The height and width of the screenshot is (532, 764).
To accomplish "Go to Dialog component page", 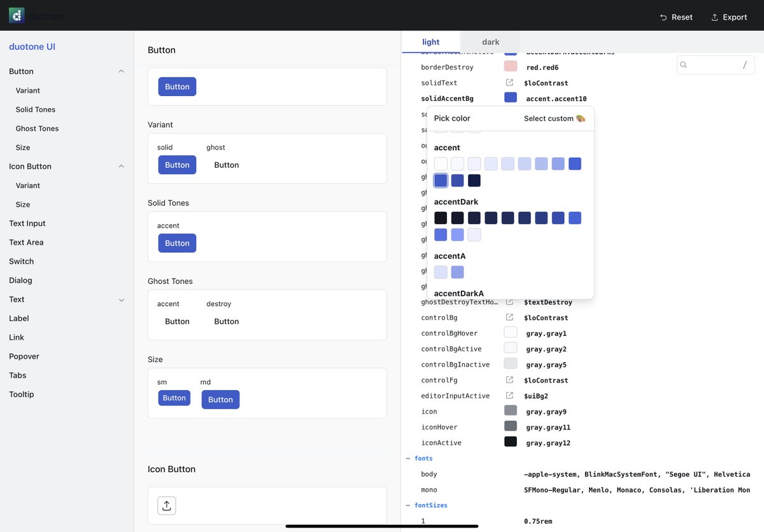I will point(20,281).
